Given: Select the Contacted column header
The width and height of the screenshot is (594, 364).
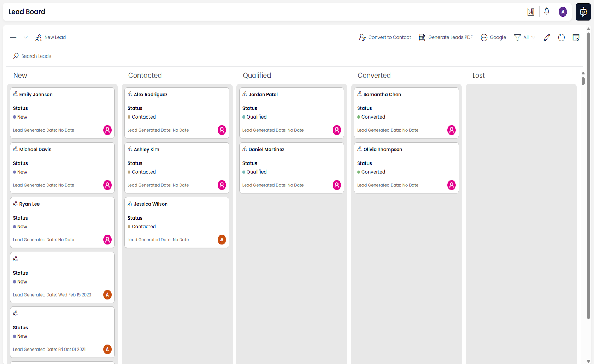Looking at the screenshot, I should [145, 76].
